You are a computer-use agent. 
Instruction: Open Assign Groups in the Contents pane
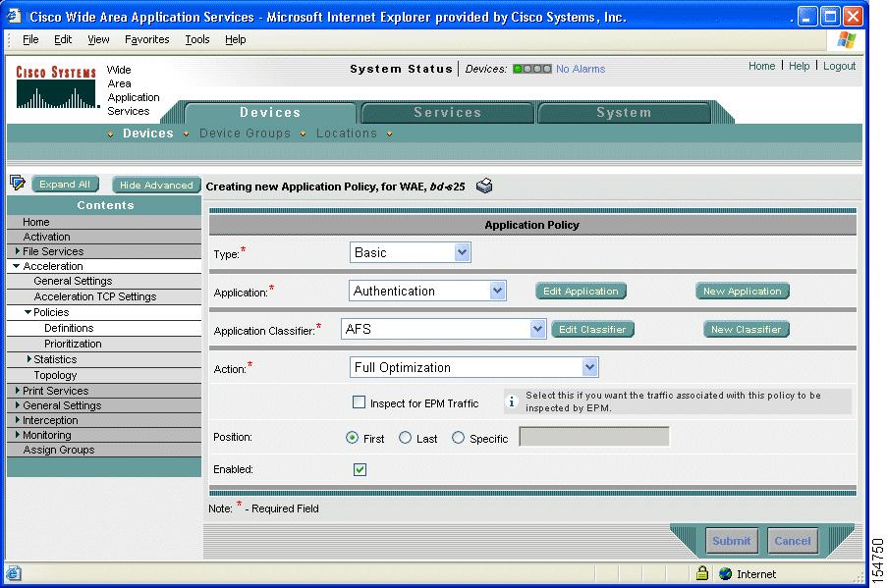click(104, 450)
